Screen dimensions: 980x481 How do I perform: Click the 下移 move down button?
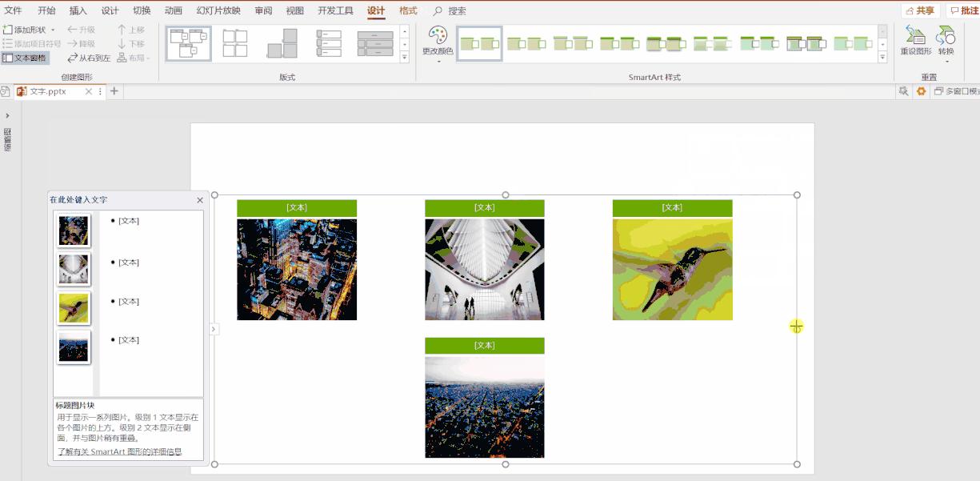click(131, 44)
